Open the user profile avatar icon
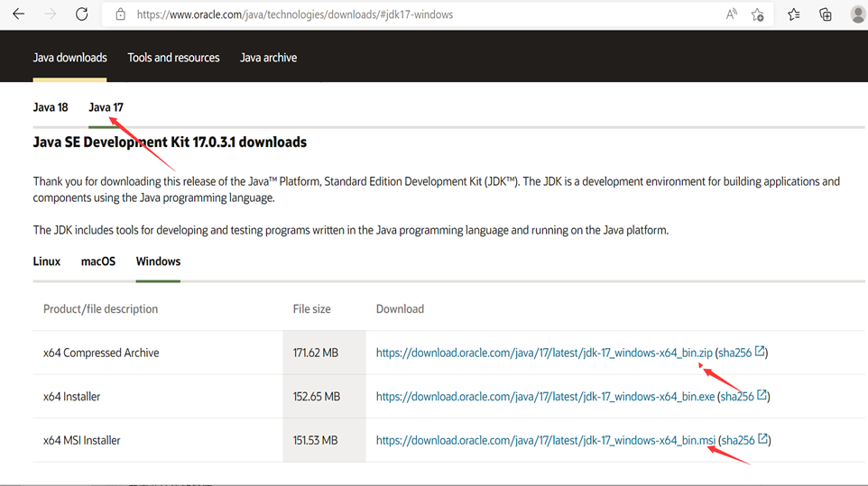This screenshot has width=868, height=486. [x=858, y=14]
